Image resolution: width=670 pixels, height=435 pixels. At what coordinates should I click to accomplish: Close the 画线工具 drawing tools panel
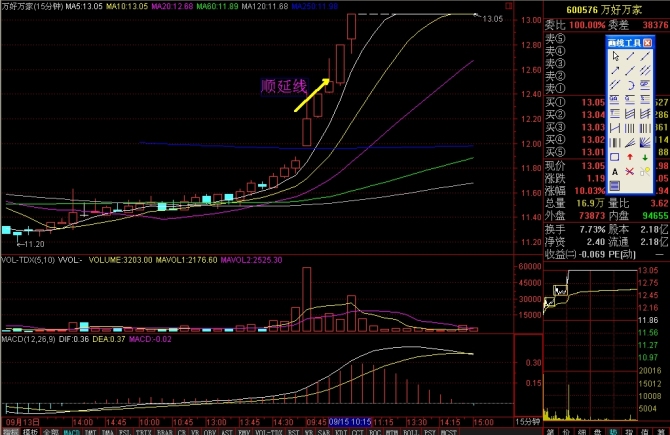(647, 43)
